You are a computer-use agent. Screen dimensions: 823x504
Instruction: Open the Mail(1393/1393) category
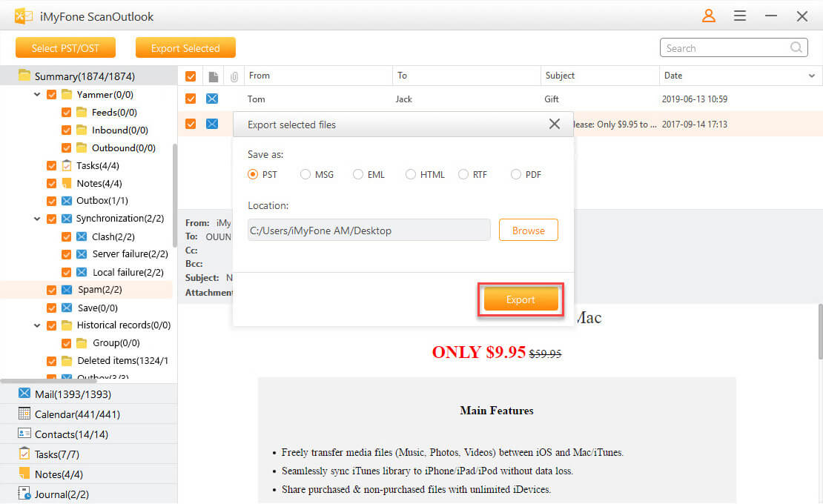tap(73, 394)
